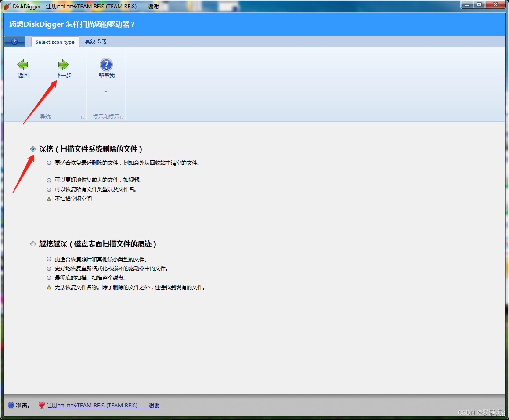Open the registration link 注册 TEAM REiS
This screenshot has width=509, height=420.
pyautogui.click(x=103, y=405)
